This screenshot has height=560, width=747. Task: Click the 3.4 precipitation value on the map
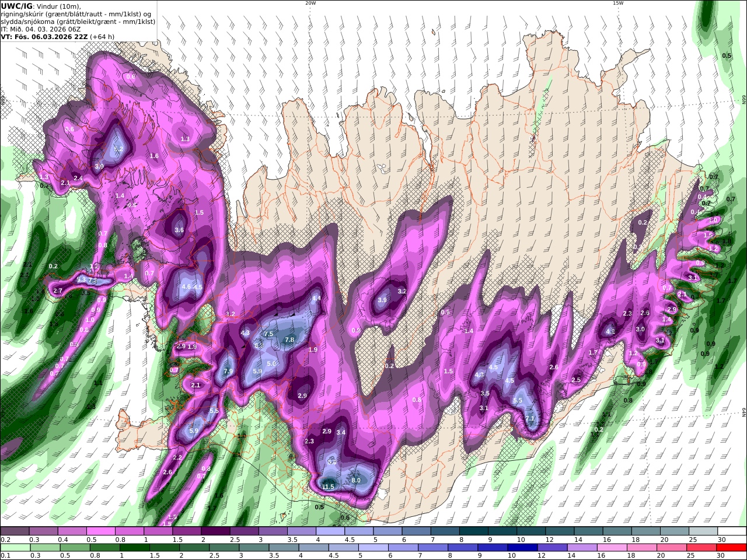coord(341,432)
